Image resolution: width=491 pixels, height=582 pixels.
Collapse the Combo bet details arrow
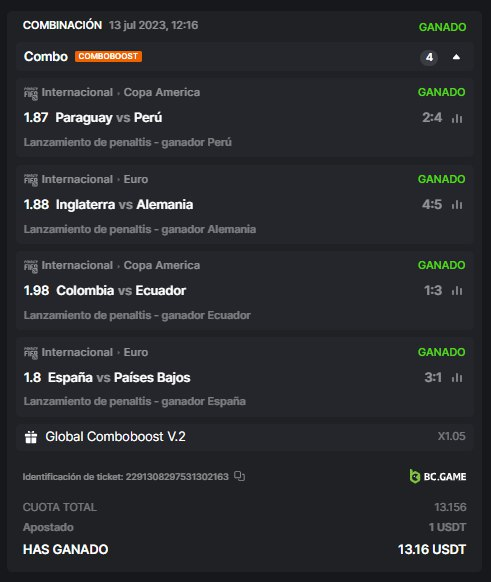tap(456, 57)
